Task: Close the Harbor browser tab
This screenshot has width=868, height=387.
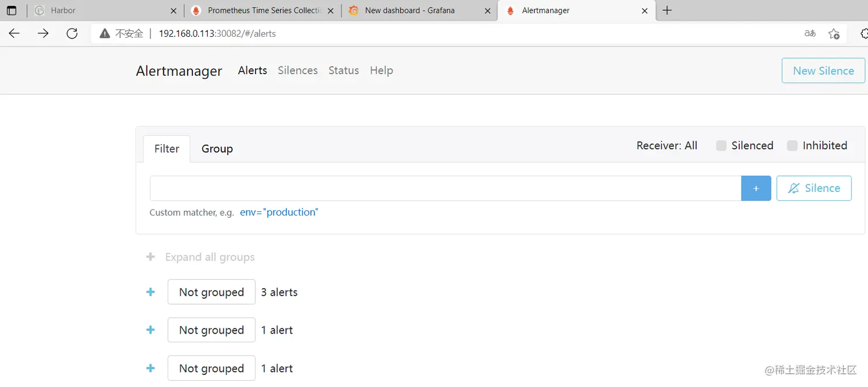Action: coord(174,10)
